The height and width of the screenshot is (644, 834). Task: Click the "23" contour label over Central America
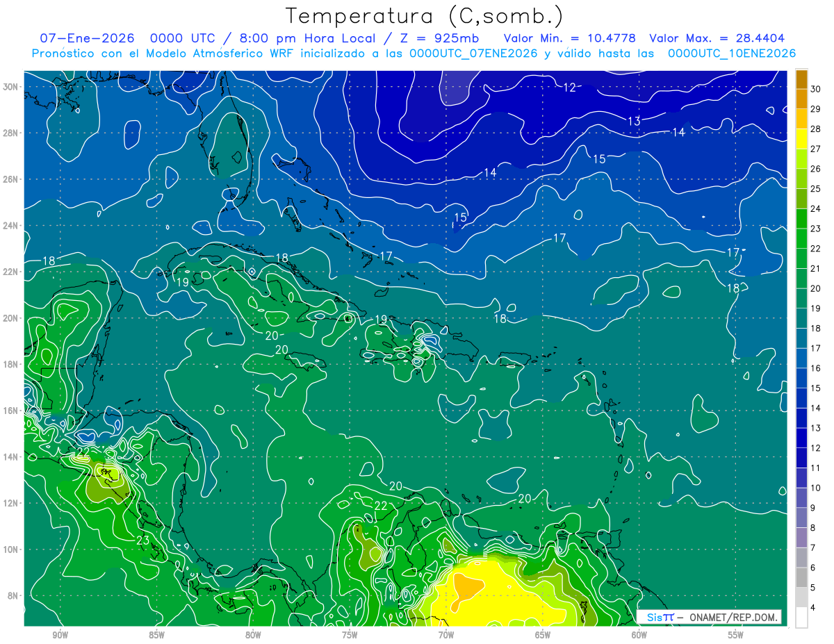point(142,540)
